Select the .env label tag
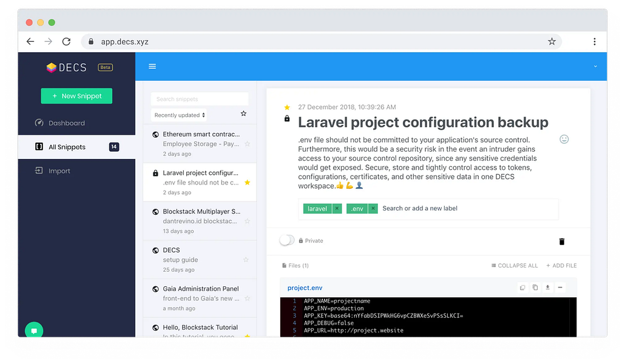Screen dimensions: 625x364 click(x=357, y=209)
